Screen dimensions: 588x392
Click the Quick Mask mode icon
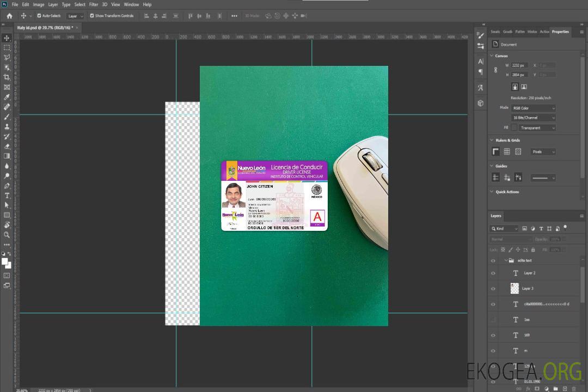7,275
